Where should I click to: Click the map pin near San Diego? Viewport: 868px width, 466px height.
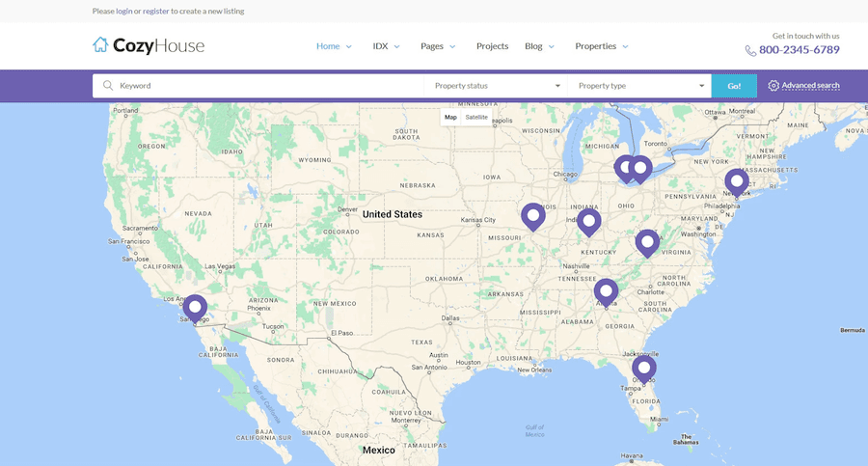coord(195,308)
